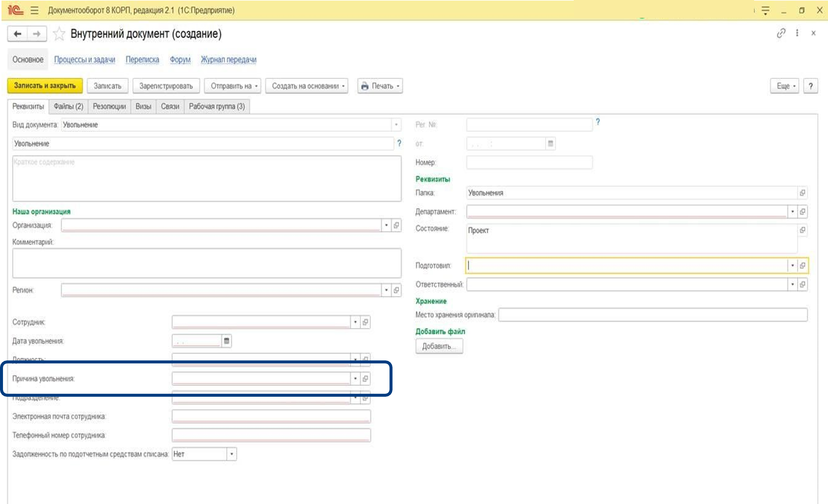Copy link to document via chain icon

coord(781,33)
